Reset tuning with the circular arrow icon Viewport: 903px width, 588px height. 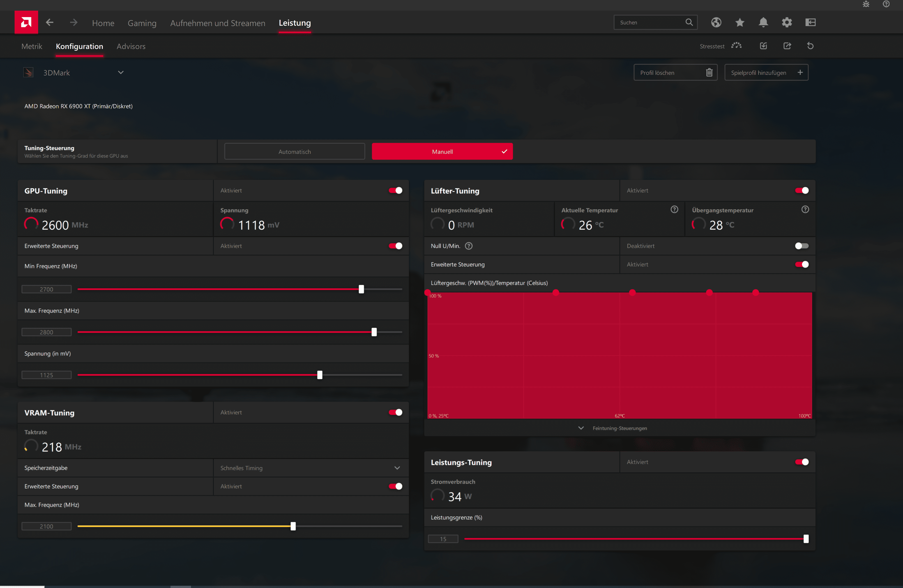(x=810, y=46)
